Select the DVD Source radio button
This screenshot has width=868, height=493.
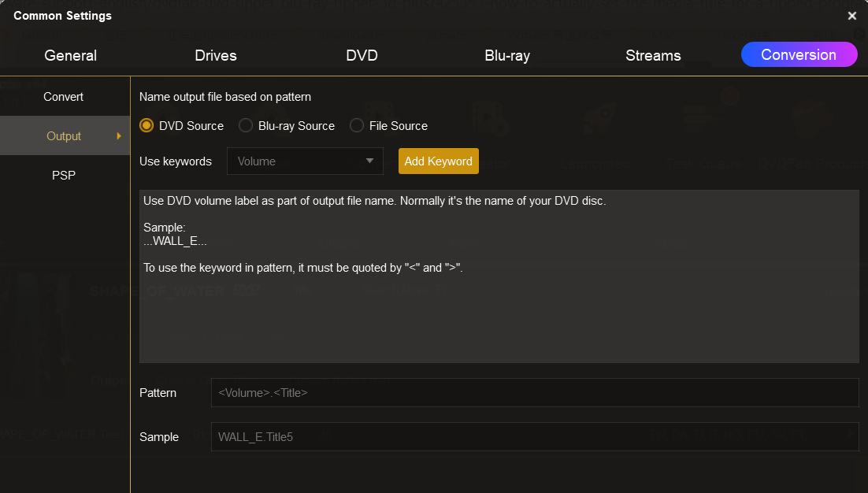click(x=147, y=126)
